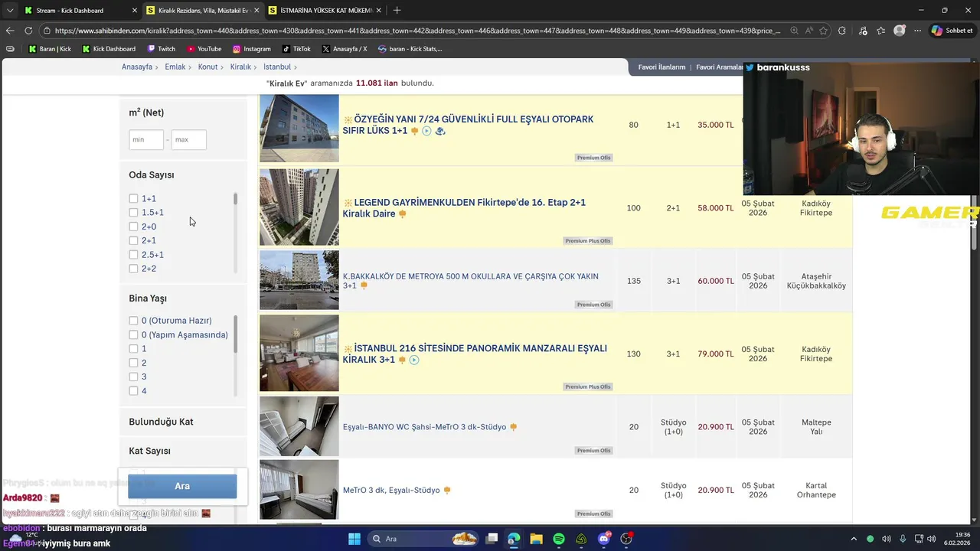Open 'MeTrO 3 dk, Eşyalı-Stüdyo' listing
Screen dimensions: 980x551
point(391,491)
